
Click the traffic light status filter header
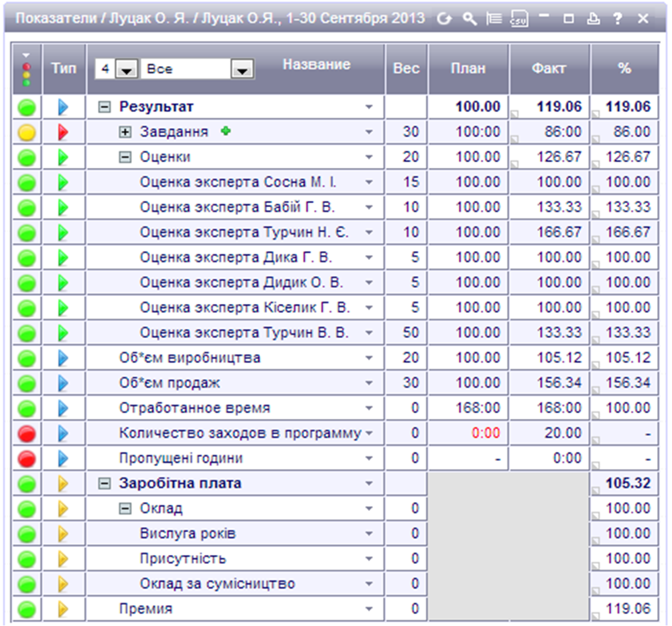click(26, 69)
